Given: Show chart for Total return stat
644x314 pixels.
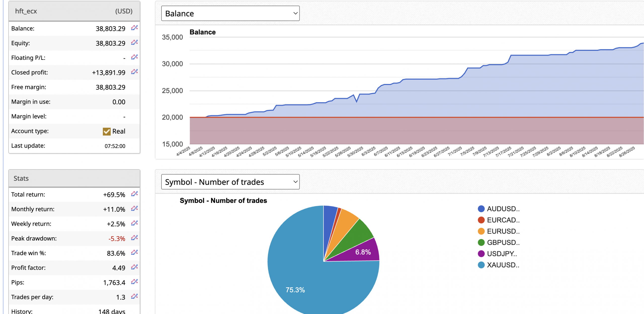Looking at the screenshot, I should 134,194.
